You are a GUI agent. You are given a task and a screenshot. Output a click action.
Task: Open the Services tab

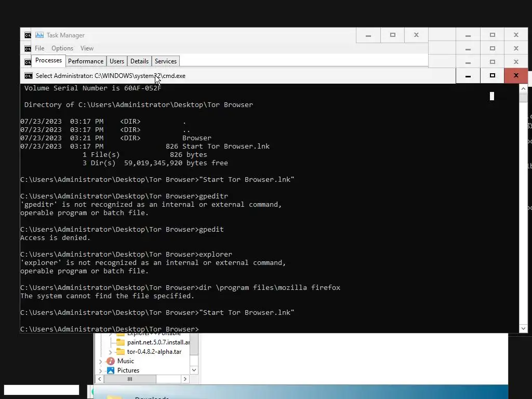click(x=166, y=61)
